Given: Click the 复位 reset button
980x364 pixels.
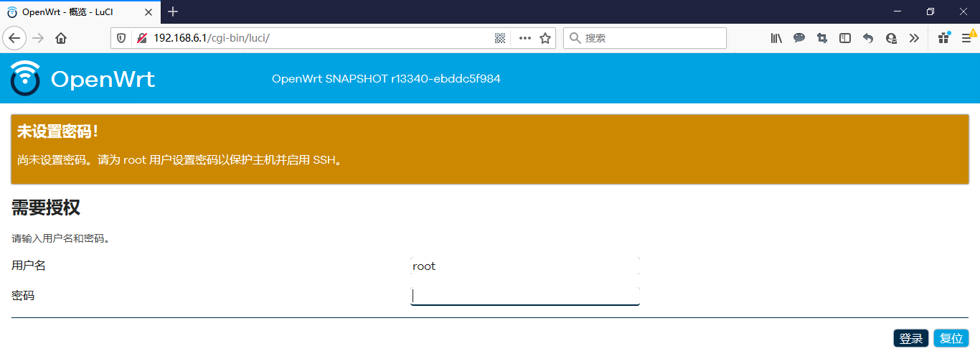Looking at the screenshot, I should click(x=951, y=338).
